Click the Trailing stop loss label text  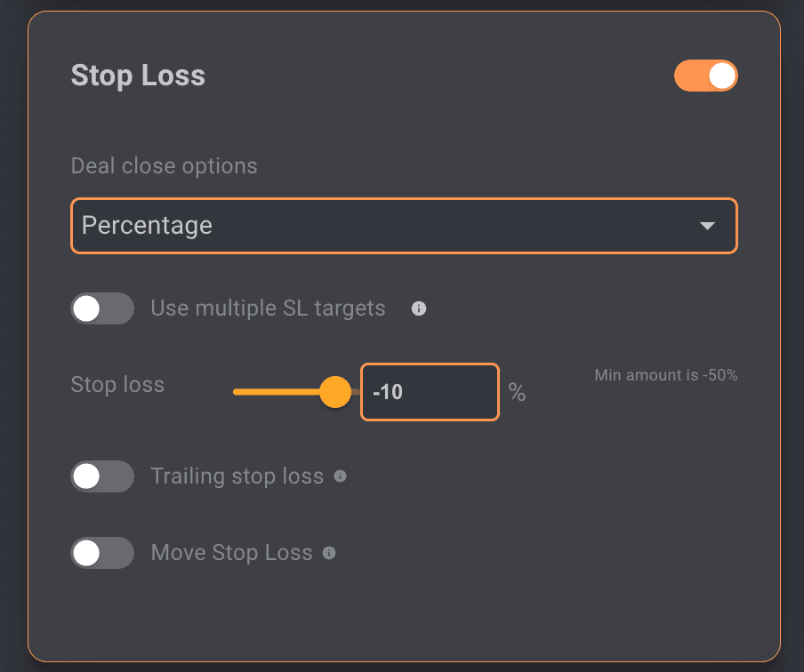(237, 476)
